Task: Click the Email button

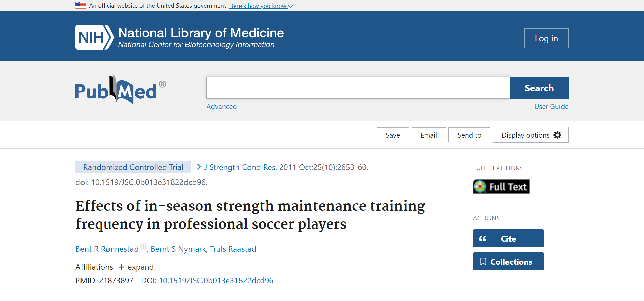Action: 428,135
